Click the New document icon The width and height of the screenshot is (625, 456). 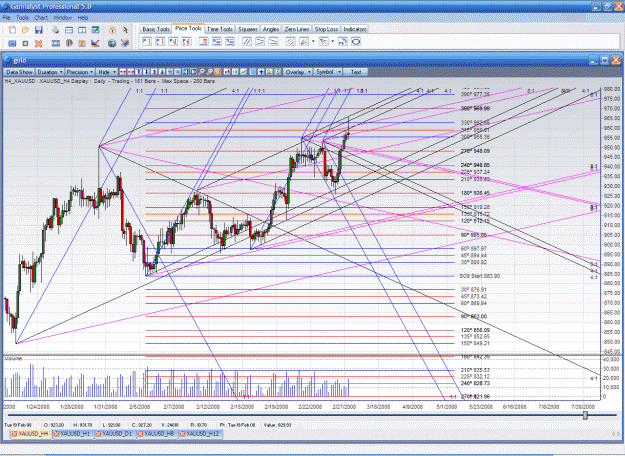tap(12, 30)
